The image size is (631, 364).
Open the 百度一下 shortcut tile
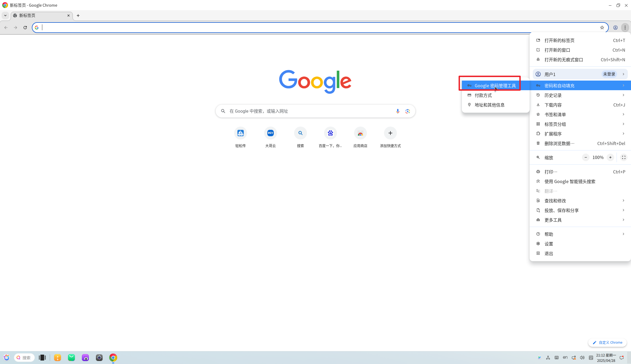[x=330, y=133]
